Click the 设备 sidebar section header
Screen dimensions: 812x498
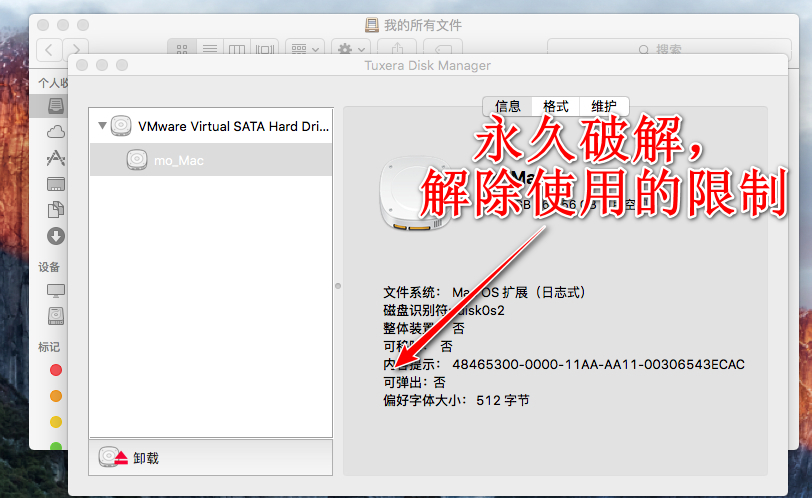(49, 267)
